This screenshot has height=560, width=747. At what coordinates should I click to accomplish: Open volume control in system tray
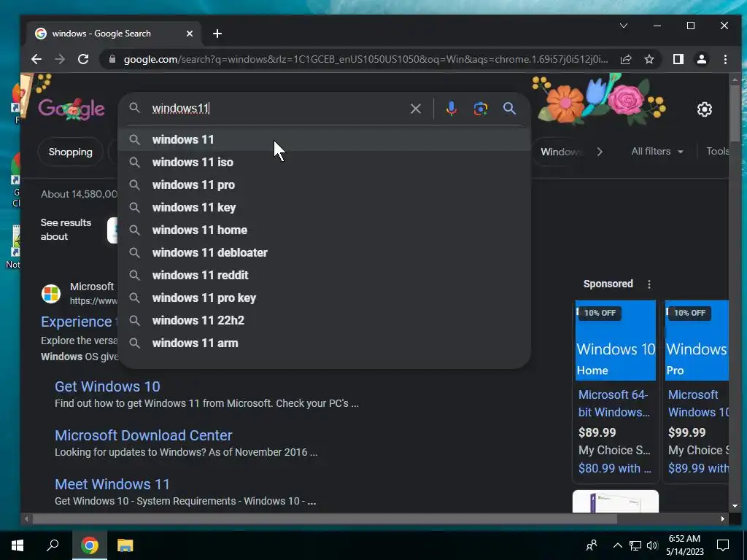652,545
